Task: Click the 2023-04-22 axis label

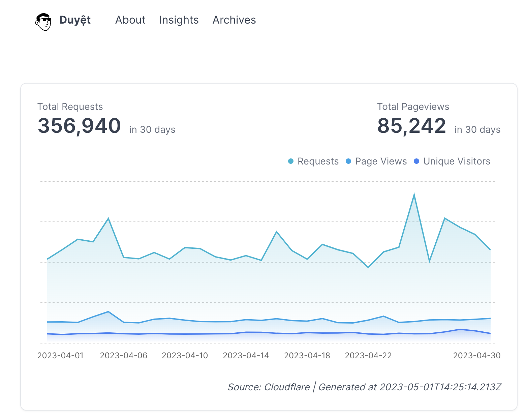Action: [x=368, y=356]
